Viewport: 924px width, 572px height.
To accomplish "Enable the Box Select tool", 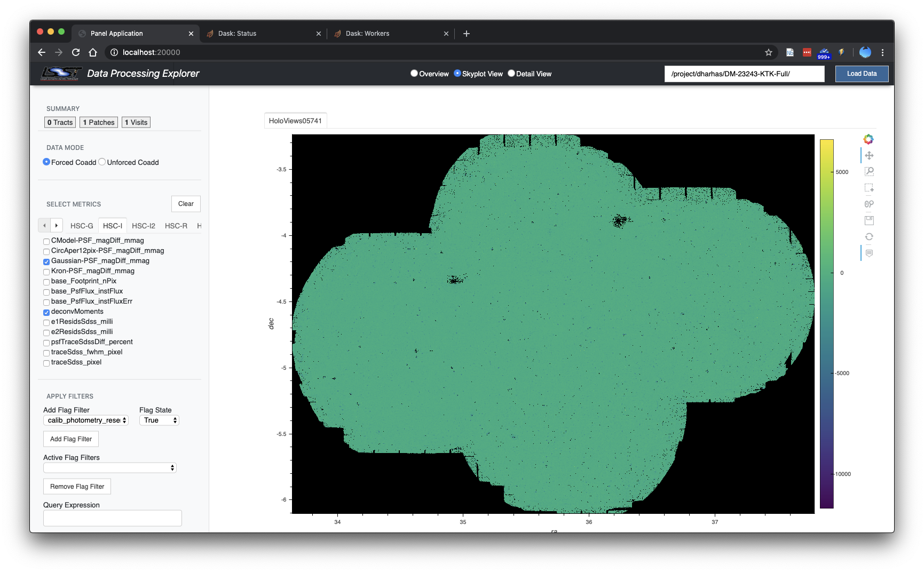I will pos(870,188).
